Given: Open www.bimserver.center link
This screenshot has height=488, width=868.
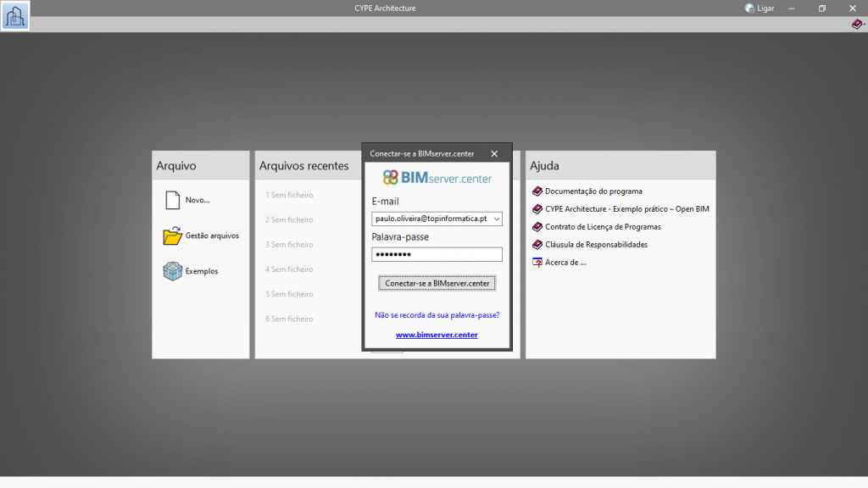Looking at the screenshot, I should coord(437,335).
